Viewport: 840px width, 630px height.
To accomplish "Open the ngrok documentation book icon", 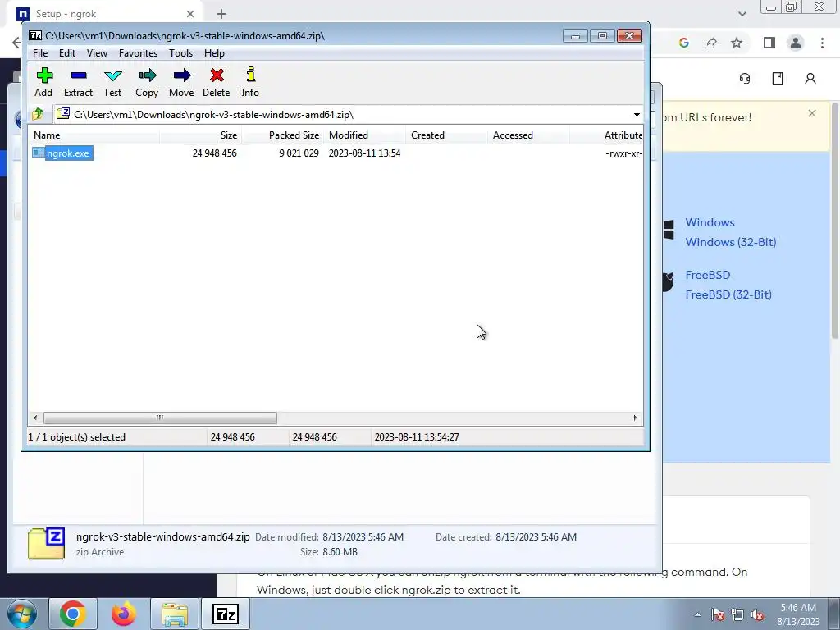I will click(778, 79).
